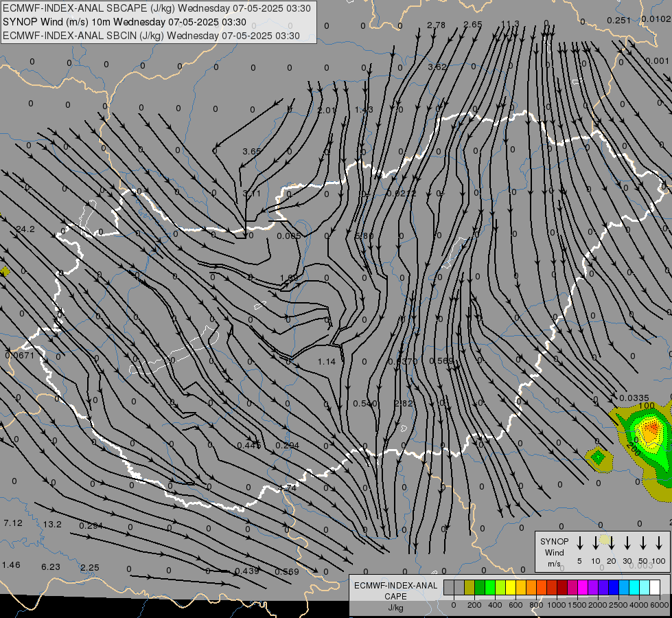Screen dimensions: 672x618
Task: Click the 0.005 value on the map
Action: point(289,236)
